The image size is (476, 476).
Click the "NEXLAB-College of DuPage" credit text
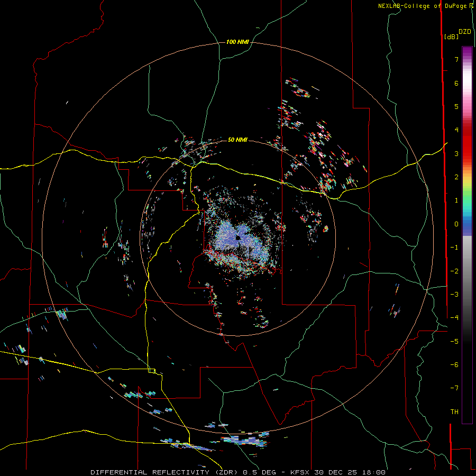click(x=423, y=6)
